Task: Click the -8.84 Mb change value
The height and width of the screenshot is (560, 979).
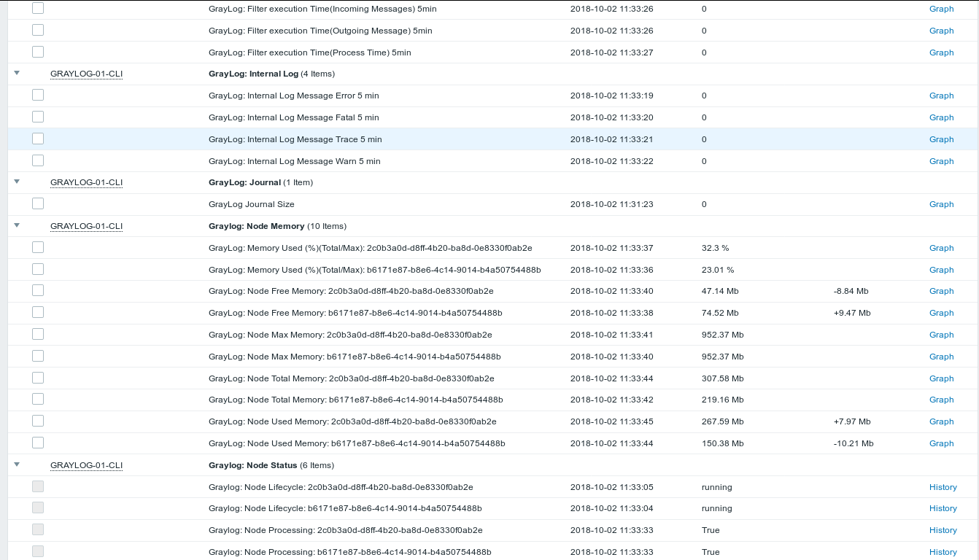Action: click(x=851, y=291)
